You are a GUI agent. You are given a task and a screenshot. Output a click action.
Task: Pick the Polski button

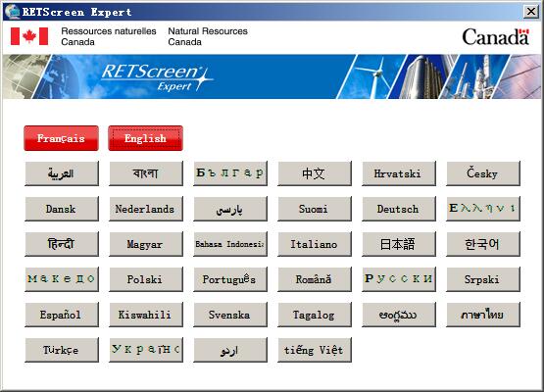pyautogui.click(x=146, y=279)
